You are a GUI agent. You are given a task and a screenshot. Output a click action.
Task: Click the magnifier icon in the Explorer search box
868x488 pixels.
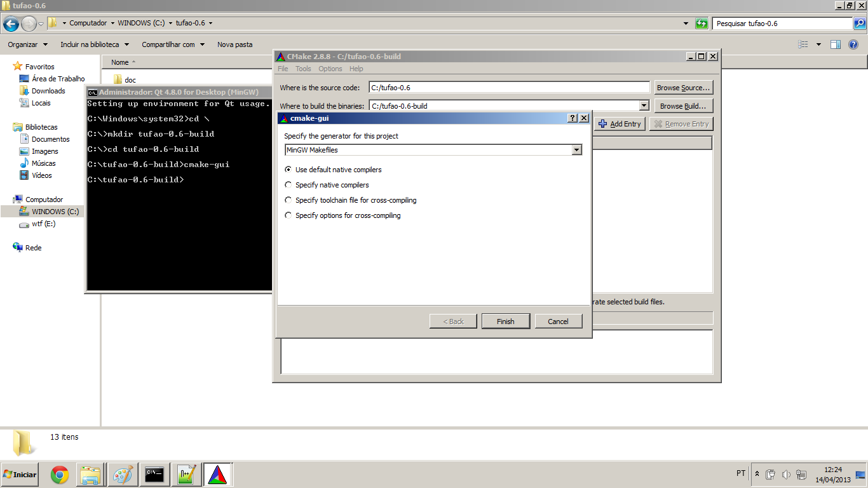pos(859,24)
